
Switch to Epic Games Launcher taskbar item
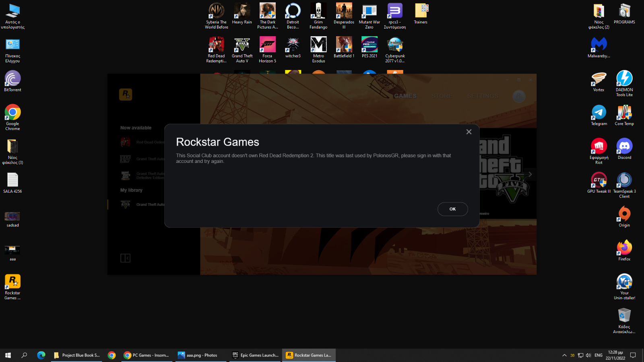255,355
